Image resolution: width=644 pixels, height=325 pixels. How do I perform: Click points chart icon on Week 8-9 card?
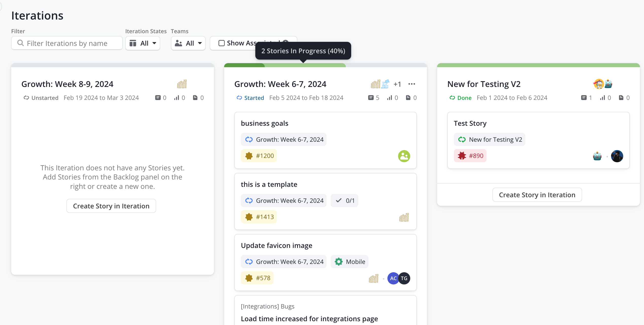pyautogui.click(x=176, y=98)
